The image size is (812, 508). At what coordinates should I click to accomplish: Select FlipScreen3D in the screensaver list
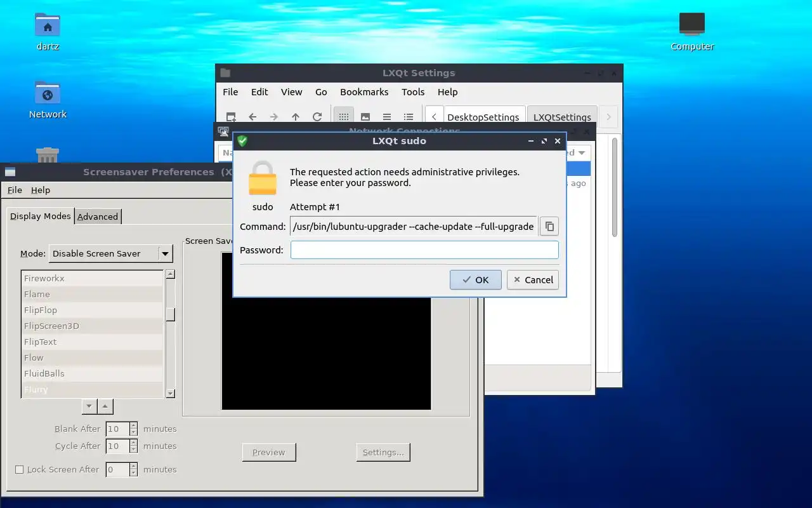(93, 326)
